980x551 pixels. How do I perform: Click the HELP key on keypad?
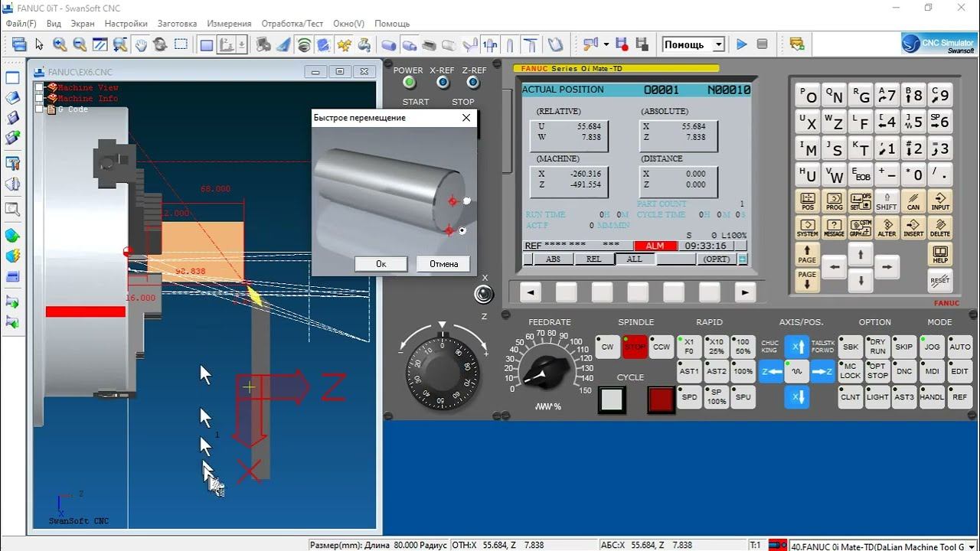(940, 255)
